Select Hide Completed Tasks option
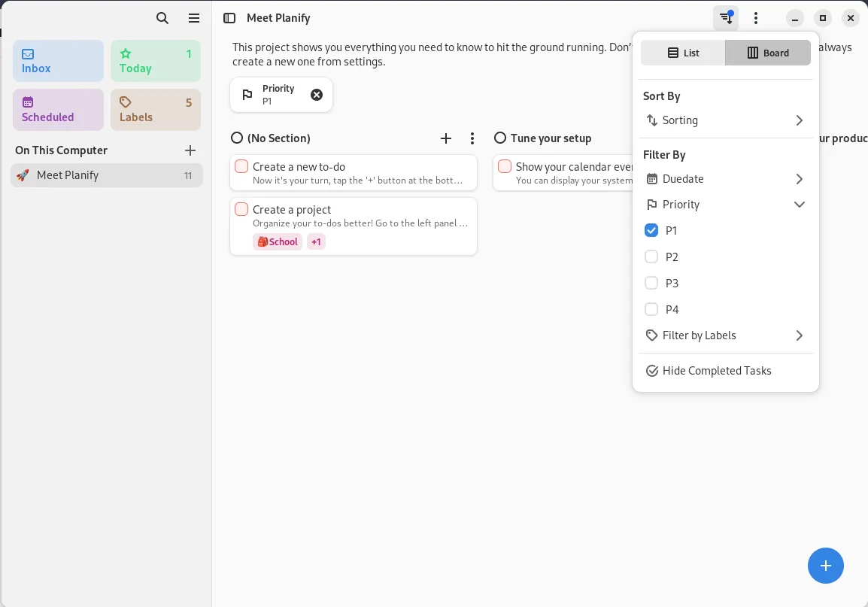 click(717, 371)
